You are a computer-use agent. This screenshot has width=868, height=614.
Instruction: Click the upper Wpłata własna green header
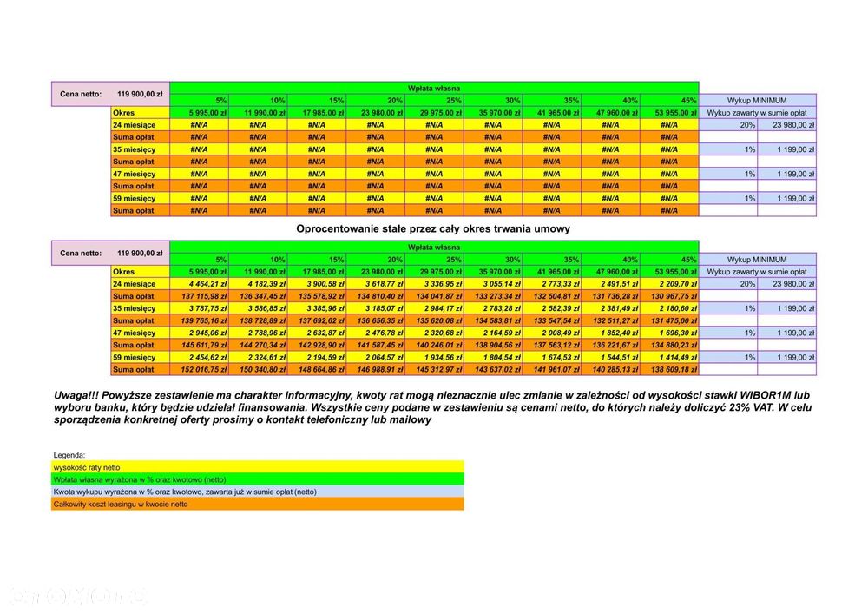pyautogui.click(x=434, y=88)
